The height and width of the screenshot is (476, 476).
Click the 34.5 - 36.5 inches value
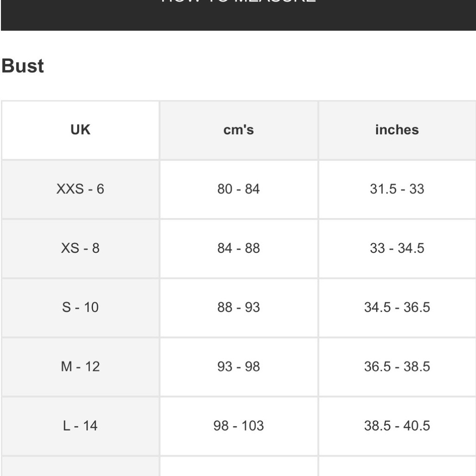[x=397, y=307]
